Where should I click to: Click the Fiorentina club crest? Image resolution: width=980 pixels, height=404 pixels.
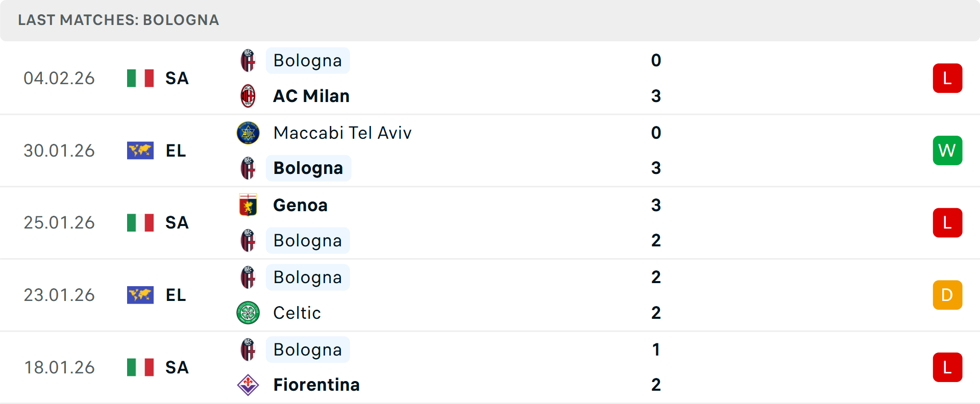click(x=248, y=385)
